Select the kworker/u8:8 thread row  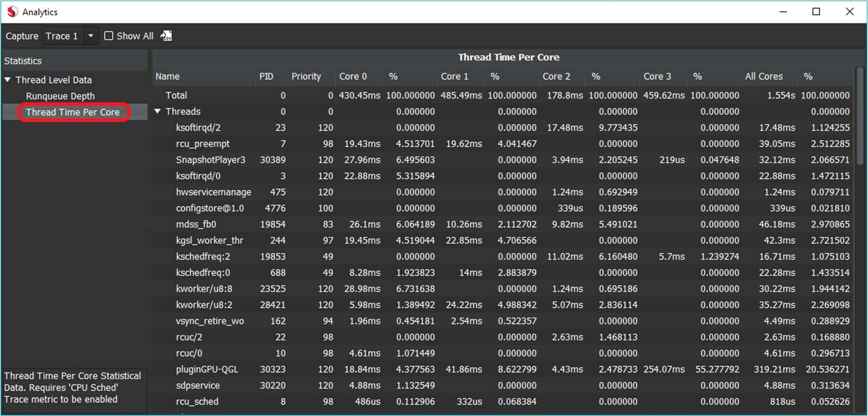[502, 288]
